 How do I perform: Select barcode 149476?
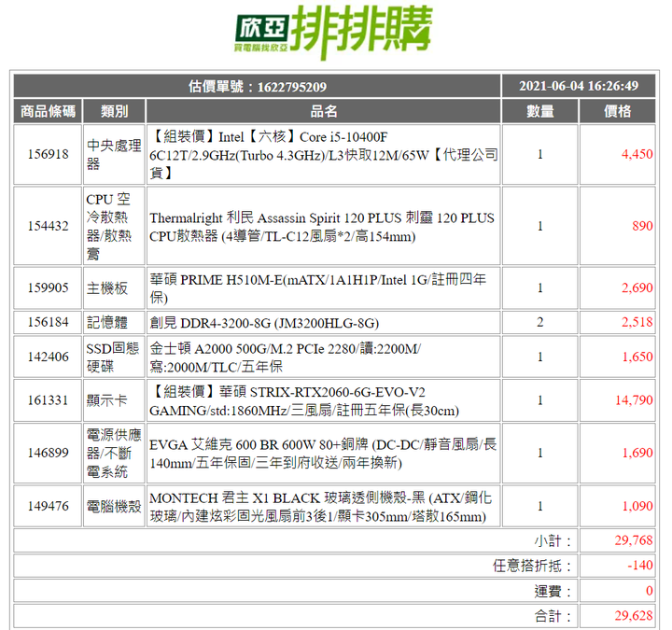tap(48, 506)
